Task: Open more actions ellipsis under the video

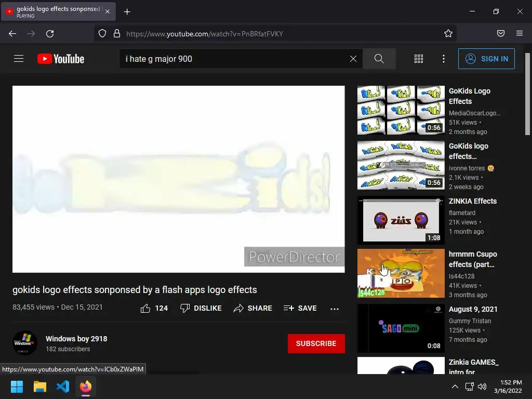Action: tap(335, 309)
